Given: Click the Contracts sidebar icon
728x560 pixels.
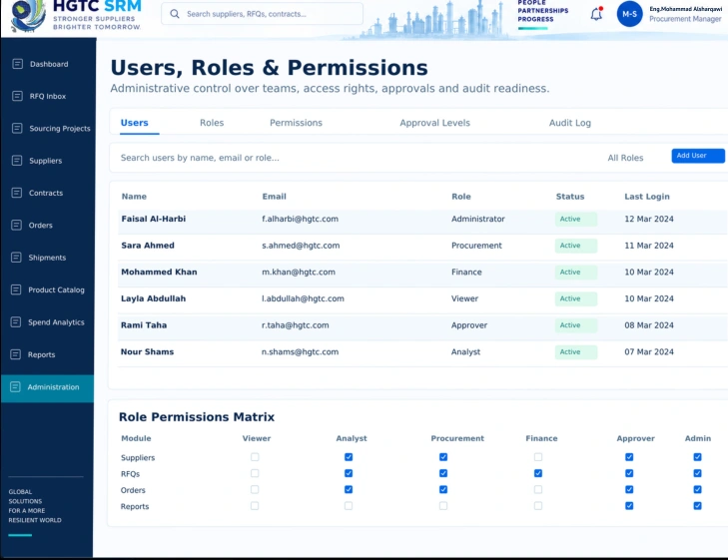Looking at the screenshot, I should click(17, 193).
